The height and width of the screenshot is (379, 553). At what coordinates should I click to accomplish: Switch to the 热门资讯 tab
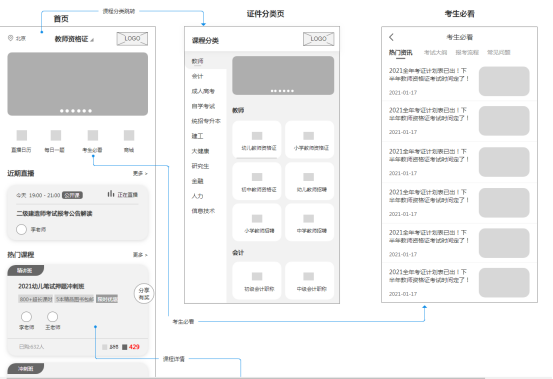coord(401,53)
